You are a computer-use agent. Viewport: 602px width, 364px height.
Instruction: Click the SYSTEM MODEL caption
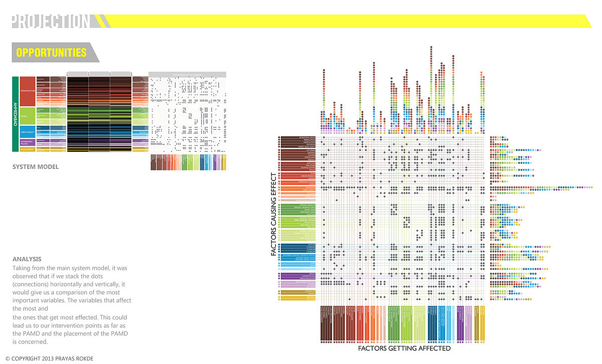coord(36,167)
